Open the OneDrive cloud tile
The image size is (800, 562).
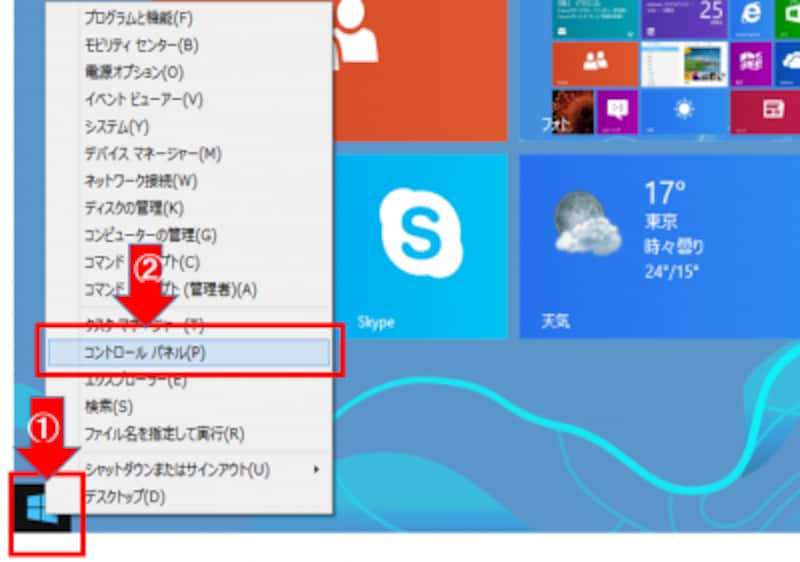coord(787,64)
